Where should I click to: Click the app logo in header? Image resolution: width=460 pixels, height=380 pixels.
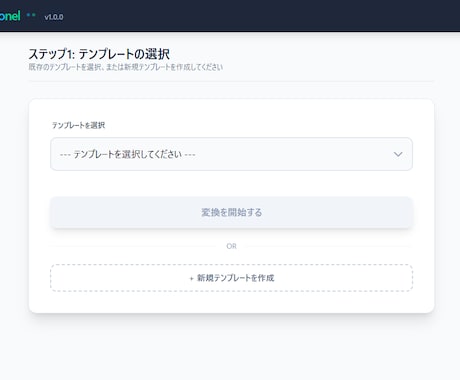tap(10, 16)
